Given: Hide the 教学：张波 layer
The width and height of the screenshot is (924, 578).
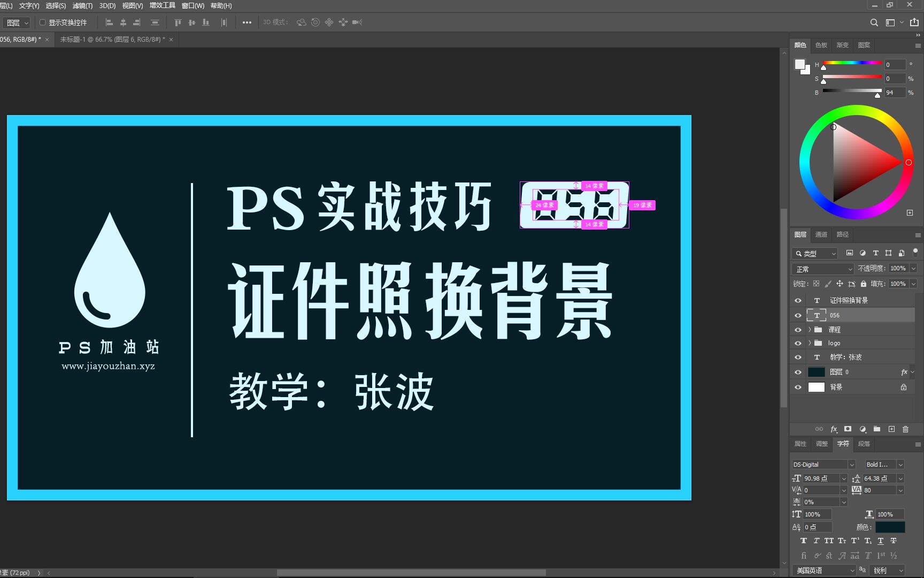Looking at the screenshot, I should [x=798, y=357].
